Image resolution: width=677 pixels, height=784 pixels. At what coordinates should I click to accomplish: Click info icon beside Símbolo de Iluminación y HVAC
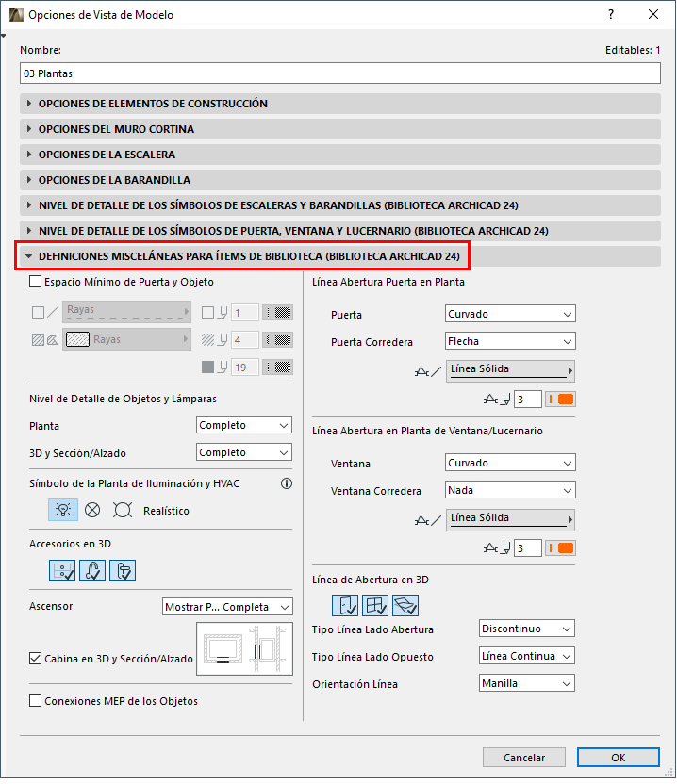pyautogui.click(x=287, y=483)
